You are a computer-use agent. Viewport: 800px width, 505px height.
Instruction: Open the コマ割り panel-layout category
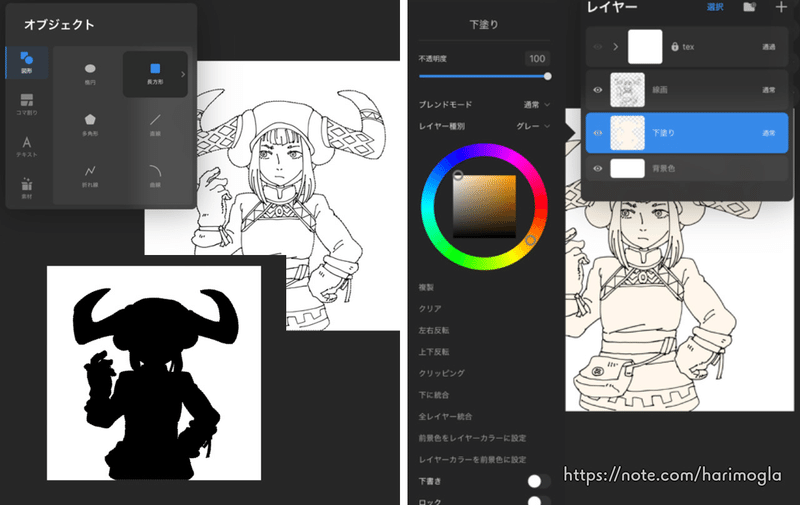(27, 104)
